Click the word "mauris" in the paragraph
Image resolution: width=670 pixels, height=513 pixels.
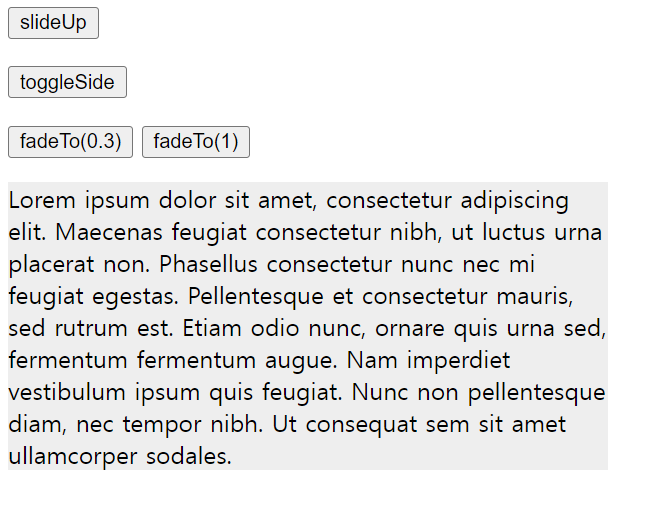(x=534, y=296)
